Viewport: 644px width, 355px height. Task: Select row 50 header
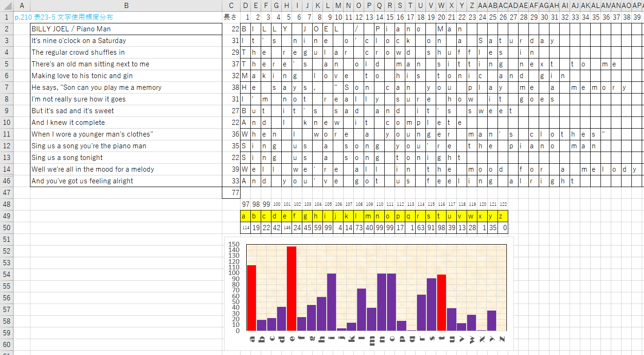pos(7,228)
